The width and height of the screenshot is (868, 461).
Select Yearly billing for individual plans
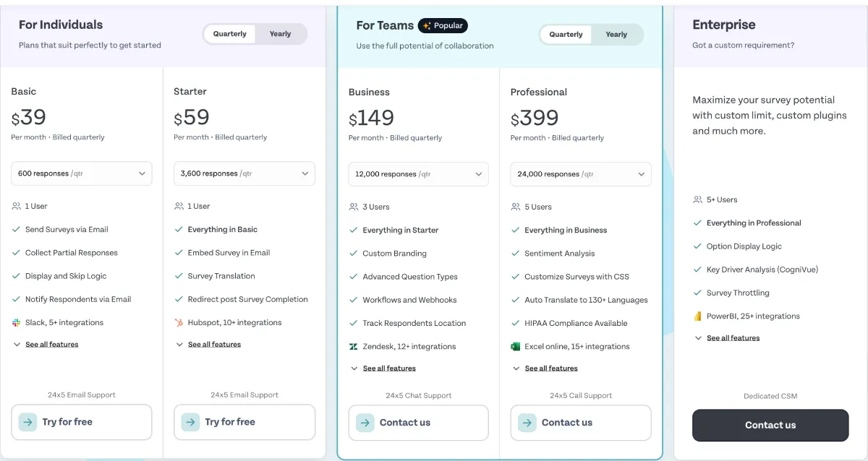280,33
